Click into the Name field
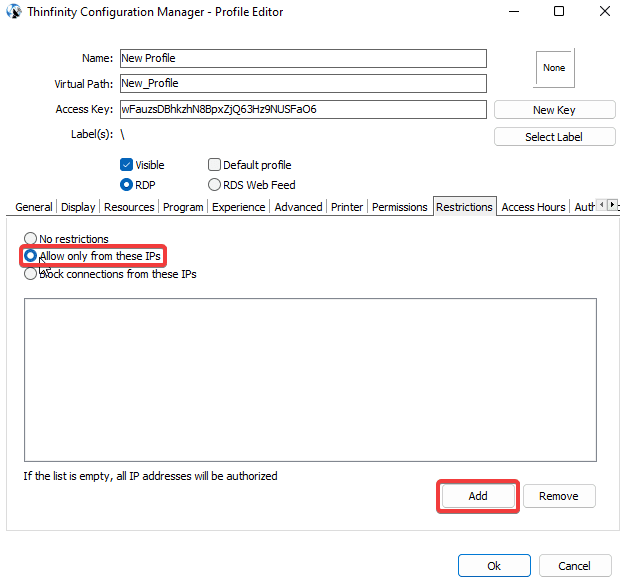Viewport: 624px width, 584px height. (303, 59)
